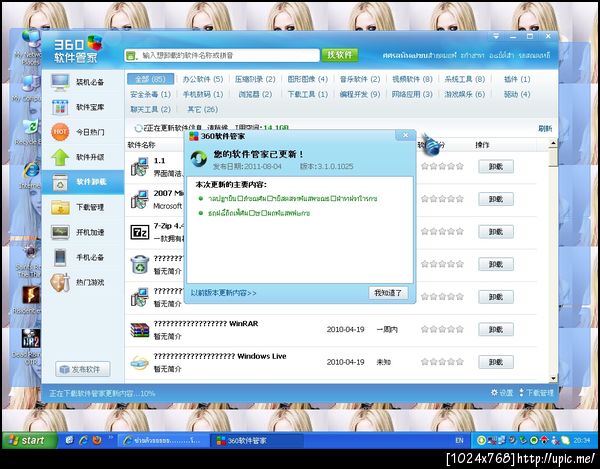The image size is (600, 469).
Task: Click 软件名称 column header
Action: (141, 145)
